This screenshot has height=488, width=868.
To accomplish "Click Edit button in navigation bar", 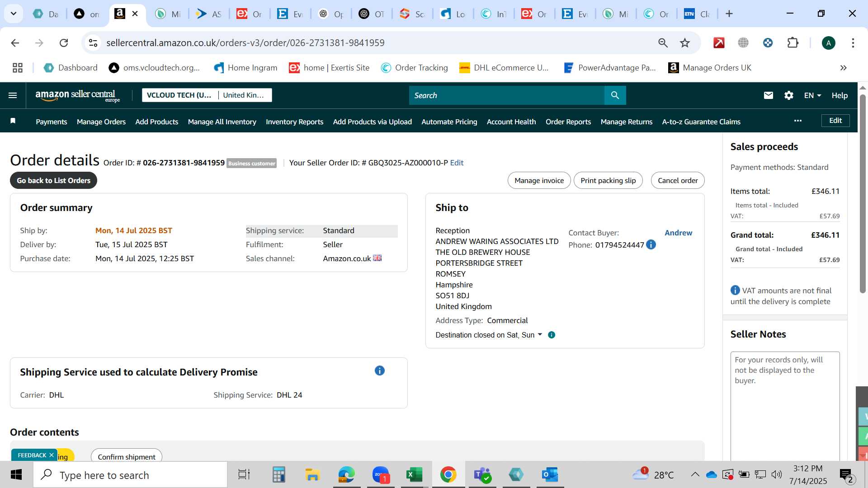I will tap(835, 121).
